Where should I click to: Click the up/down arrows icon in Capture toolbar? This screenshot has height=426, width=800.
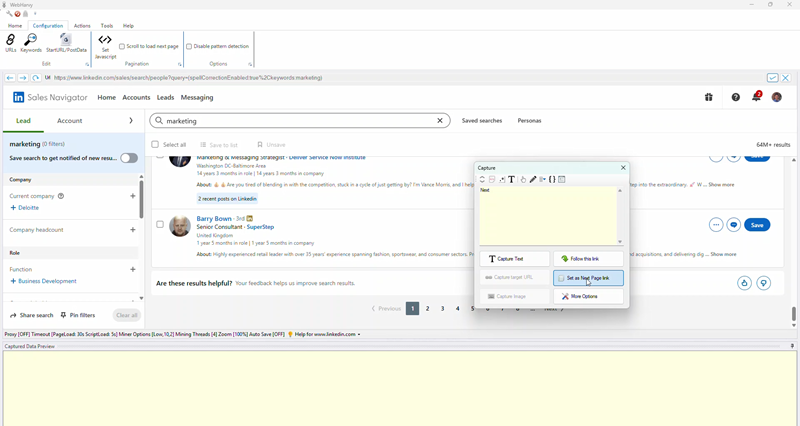point(482,180)
